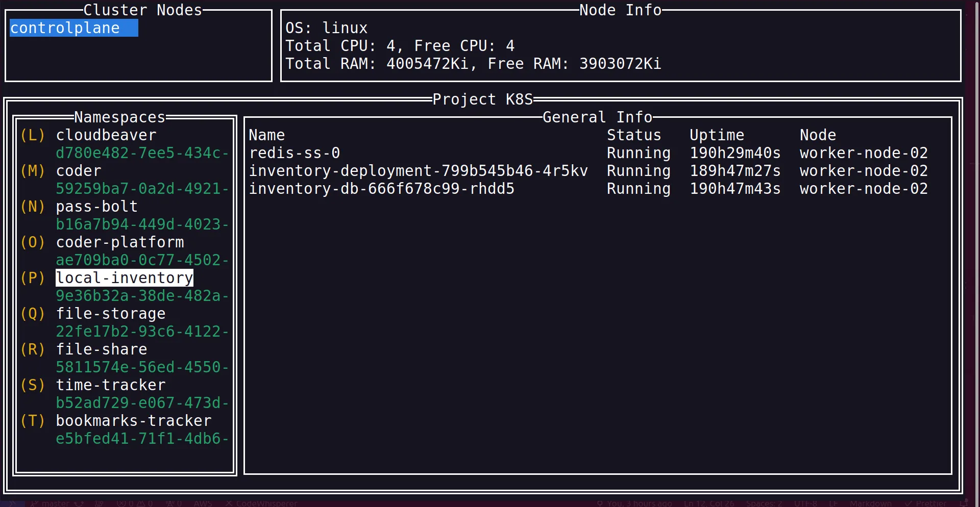Select the bookmarks-tracker namespace
The width and height of the screenshot is (980, 507).
(134, 421)
